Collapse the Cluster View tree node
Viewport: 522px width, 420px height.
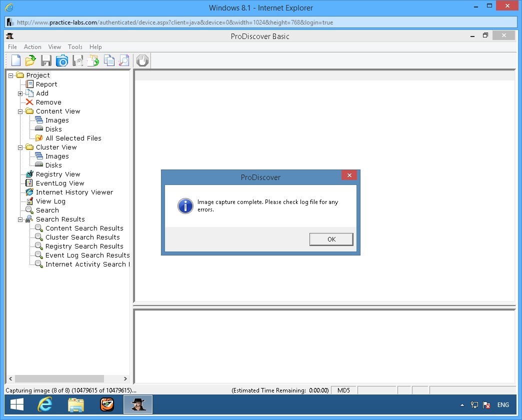[x=20, y=147]
